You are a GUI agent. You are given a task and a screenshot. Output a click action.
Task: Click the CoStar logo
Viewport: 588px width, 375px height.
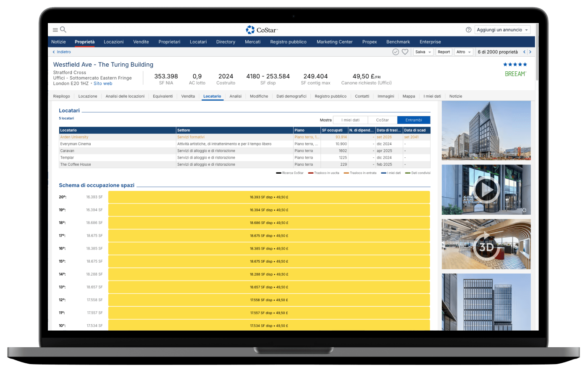(x=262, y=30)
